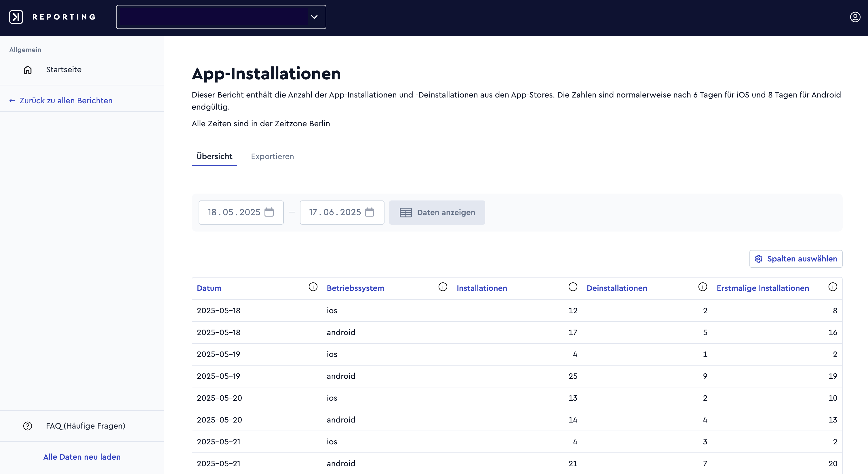This screenshot has width=868, height=474.
Task: Select the 2025-05-18 ios row date
Action: click(219, 310)
